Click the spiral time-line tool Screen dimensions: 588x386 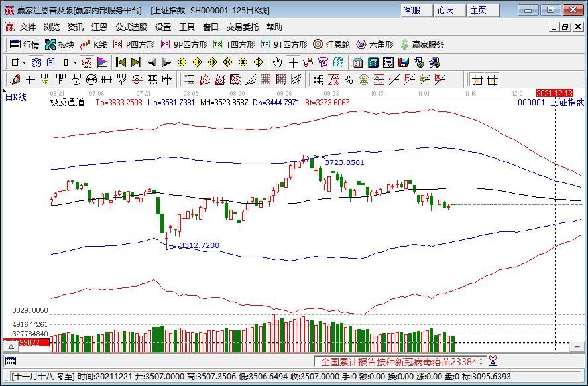pyautogui.click(x=76, y=80)
